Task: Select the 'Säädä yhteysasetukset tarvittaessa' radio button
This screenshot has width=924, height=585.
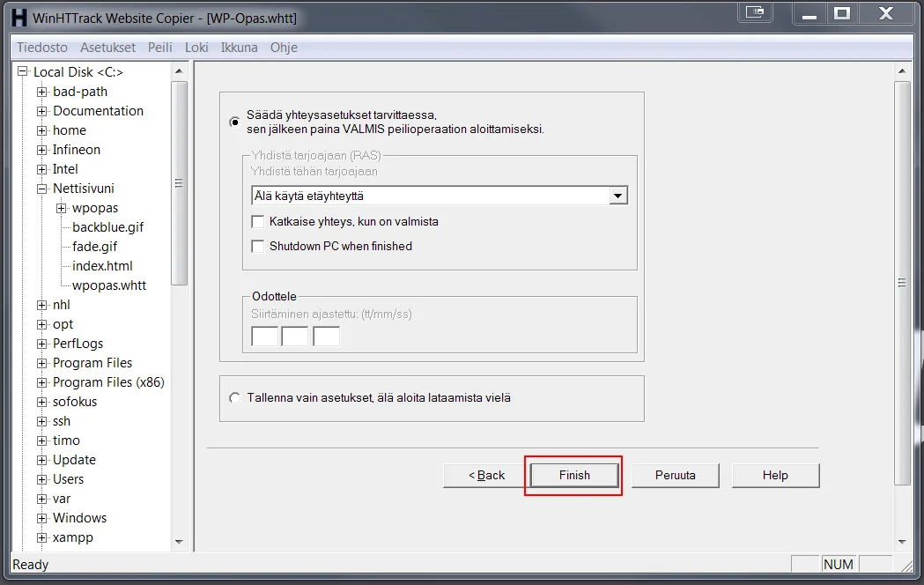Action: click(x=234, y=122)
